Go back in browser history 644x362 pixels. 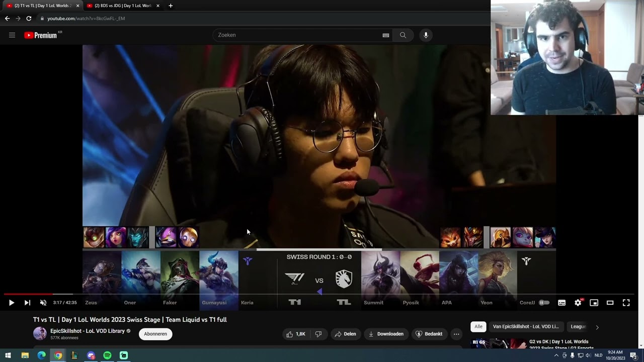pyautogui.click(x=7, y=19)
